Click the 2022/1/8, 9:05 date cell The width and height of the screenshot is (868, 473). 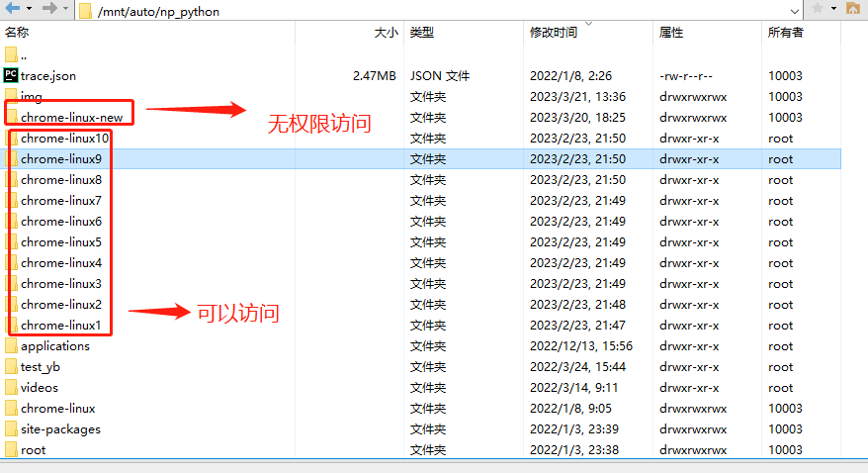coord(570,409)
